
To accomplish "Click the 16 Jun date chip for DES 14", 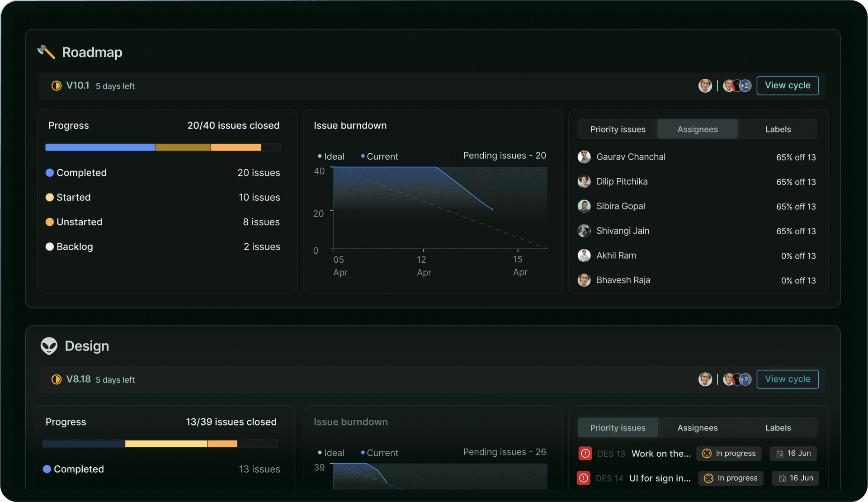I will click(796, 478).
